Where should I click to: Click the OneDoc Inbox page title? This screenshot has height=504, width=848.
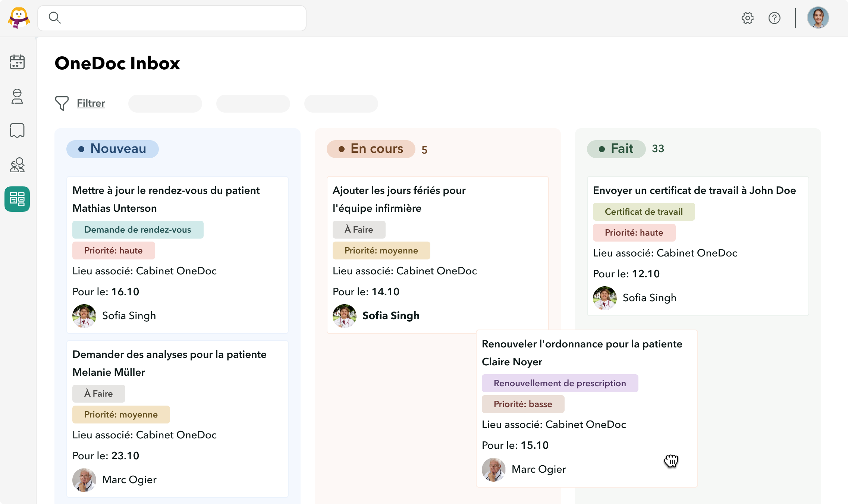(117, 63)
